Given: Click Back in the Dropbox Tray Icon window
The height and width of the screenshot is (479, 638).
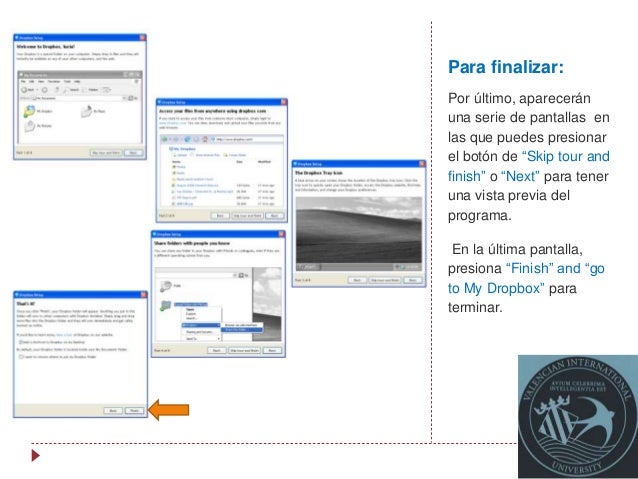Looking at the screenshot, I should point(357,280).
